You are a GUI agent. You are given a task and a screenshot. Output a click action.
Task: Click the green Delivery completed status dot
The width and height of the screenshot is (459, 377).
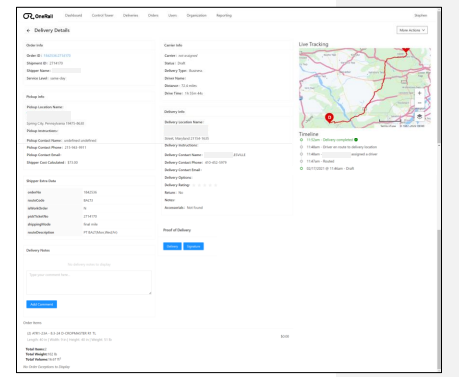click(x=356, y=140)
